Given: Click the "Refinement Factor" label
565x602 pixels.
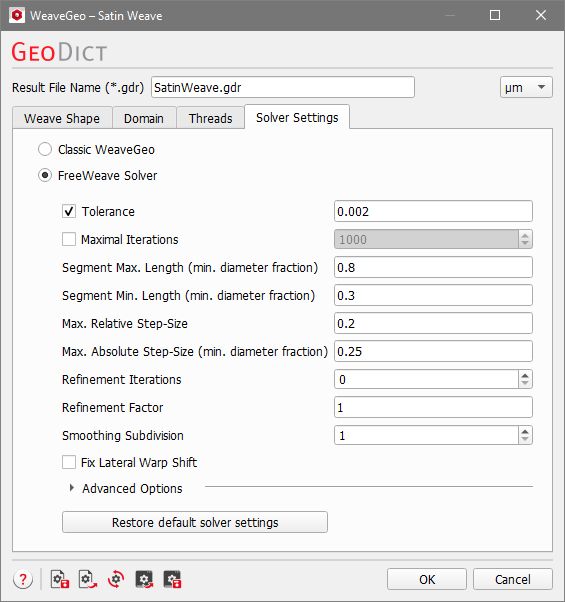Looking at the screenshot, I should [x=112, y=407].
